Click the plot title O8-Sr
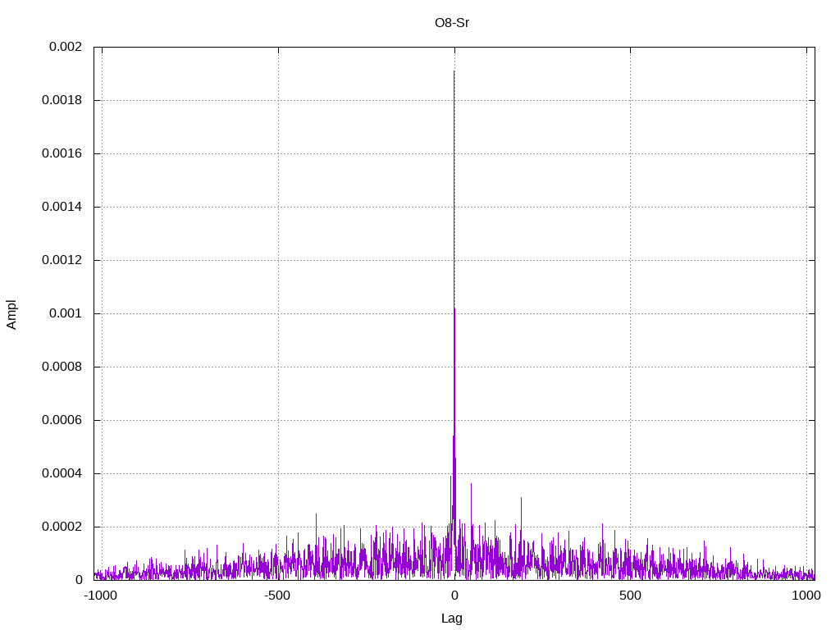This screenshot has height=630, width=840. 452,23
